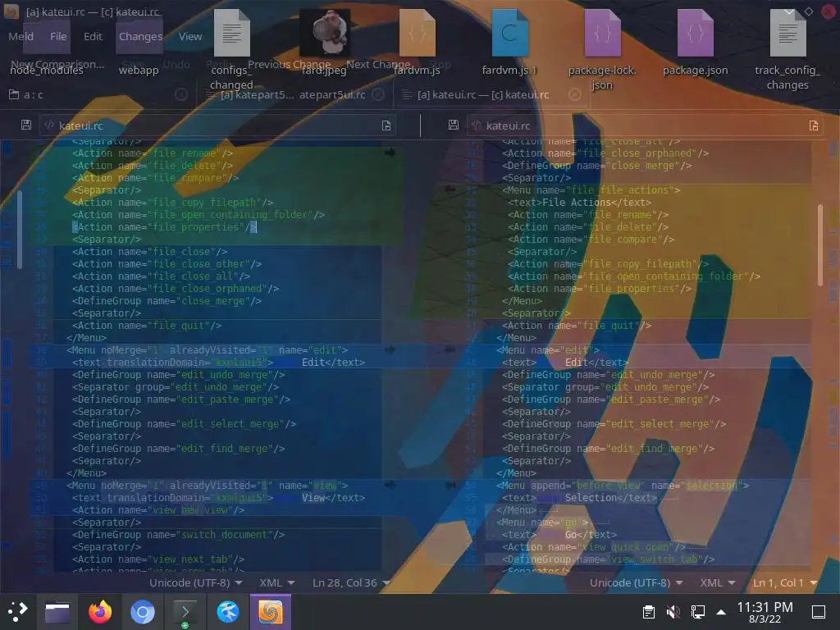Viewport: 840px width, 630px height.
Task: Push left 'view' menu change to the right
Action: [x=390, y=486]
